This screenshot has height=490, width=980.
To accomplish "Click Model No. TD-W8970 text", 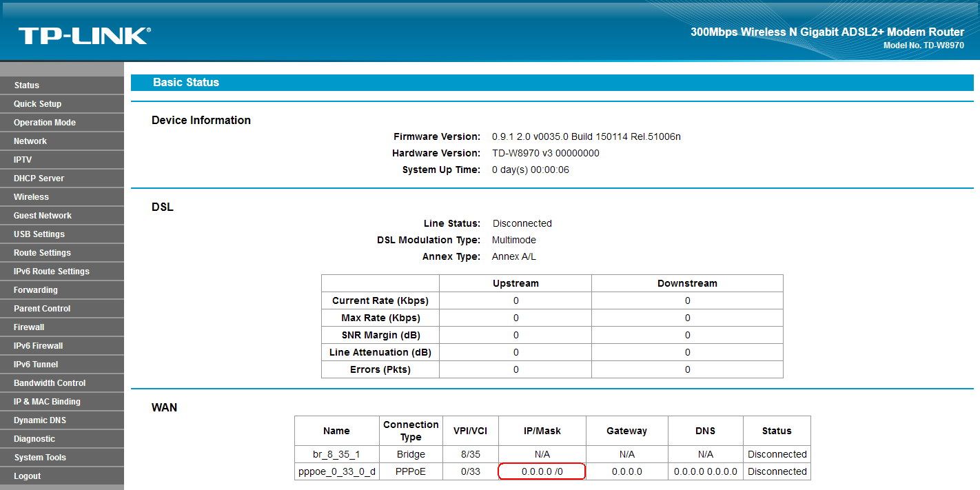I will [x=923, y=45].
